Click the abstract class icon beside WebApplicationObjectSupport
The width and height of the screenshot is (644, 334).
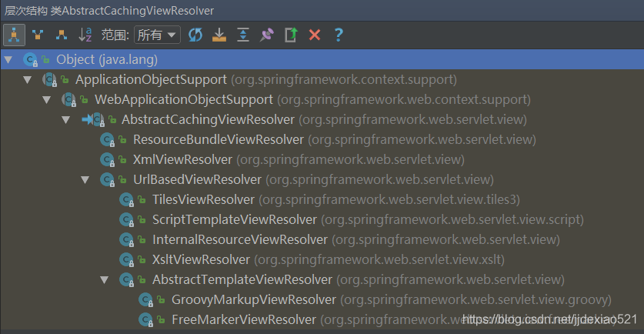[x=68, y=100]
